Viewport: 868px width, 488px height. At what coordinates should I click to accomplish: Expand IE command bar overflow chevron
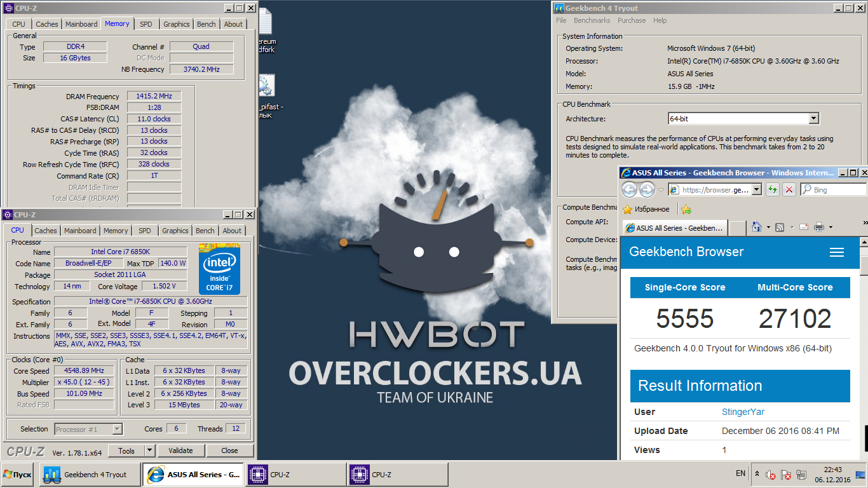tap(865, 223)
